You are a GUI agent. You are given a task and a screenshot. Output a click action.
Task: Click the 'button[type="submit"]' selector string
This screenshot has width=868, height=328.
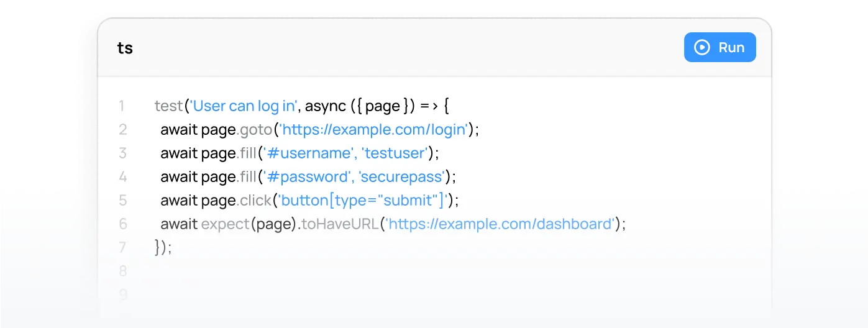[362, 201]
